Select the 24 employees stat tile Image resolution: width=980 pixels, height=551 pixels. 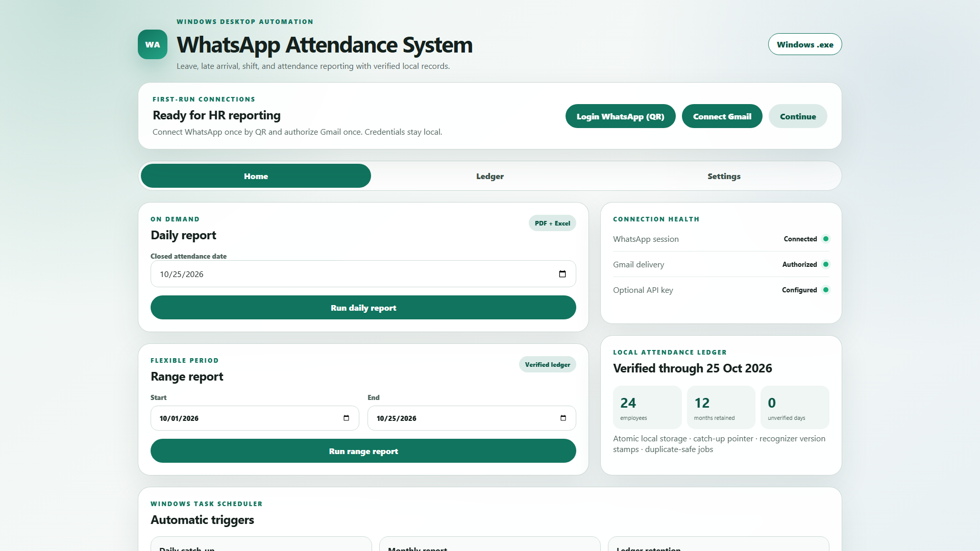(647, 407)
